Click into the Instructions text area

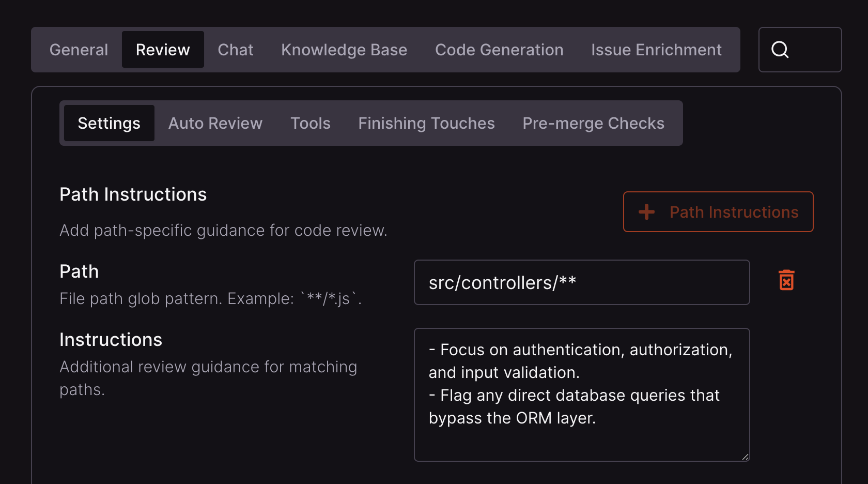(582, 395)
